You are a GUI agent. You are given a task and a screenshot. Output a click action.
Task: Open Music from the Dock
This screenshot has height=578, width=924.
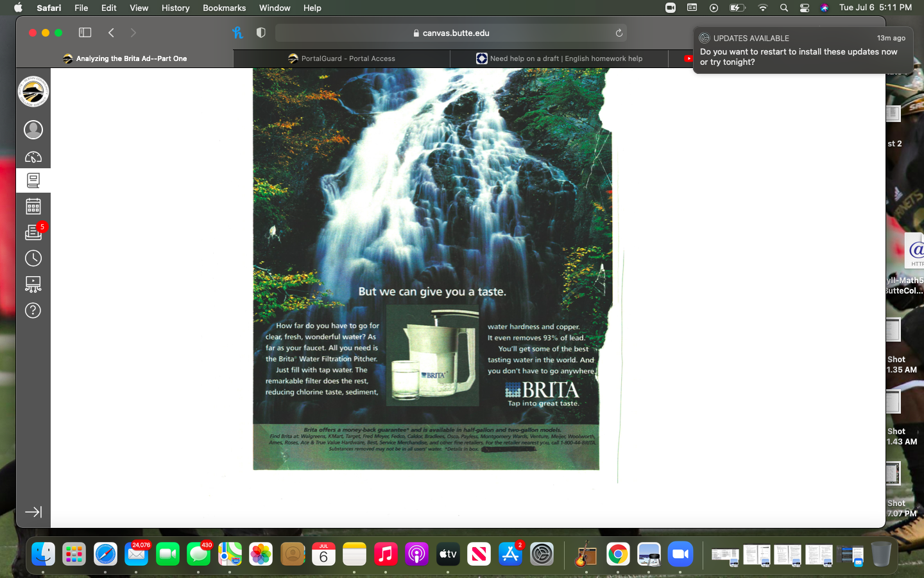pyautogui.click(x=386, y=554)
